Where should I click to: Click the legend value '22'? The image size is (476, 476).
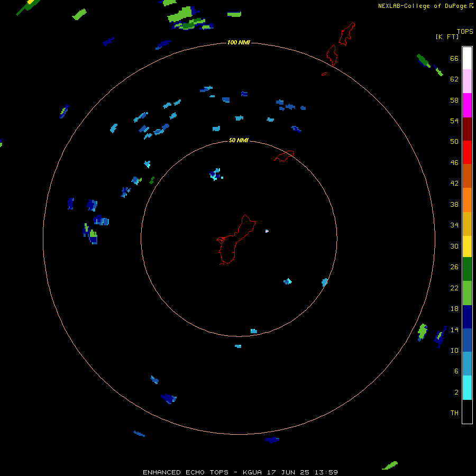point(454,288)
